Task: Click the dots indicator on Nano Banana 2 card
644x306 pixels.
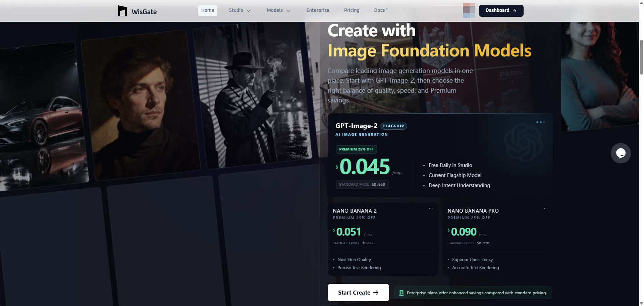Action: click(x=431, y=209)
